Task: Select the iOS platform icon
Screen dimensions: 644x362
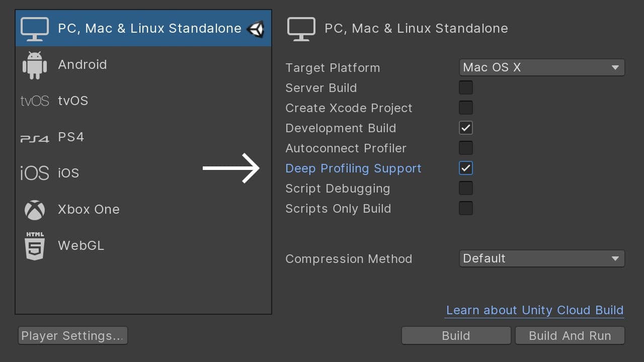Action: (x=34, y=173)
